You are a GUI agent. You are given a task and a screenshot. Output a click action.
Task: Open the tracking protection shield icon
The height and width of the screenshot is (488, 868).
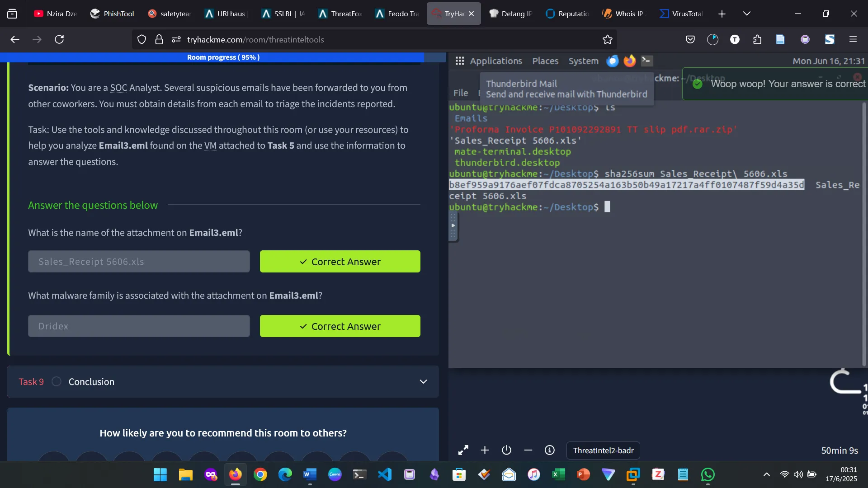point(142,39)
